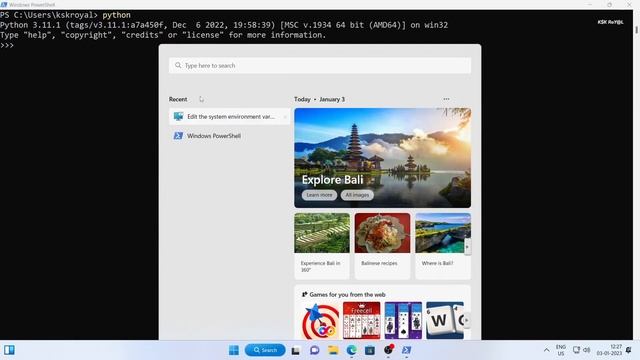Click the 'Learn more' button on the Bali image
This screenshot has width=640, height=360.
pyautogui.click(x=319, y=195)
